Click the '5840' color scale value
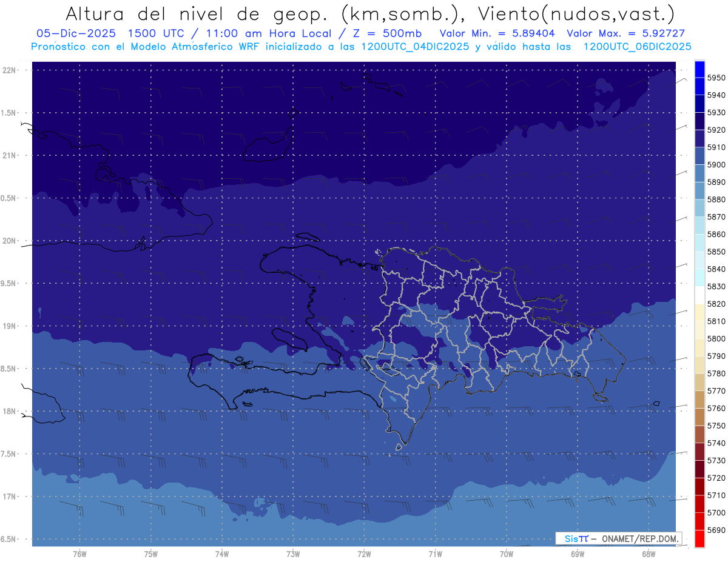The width and height of the screenshot is (728, 562). coord(716,269)
